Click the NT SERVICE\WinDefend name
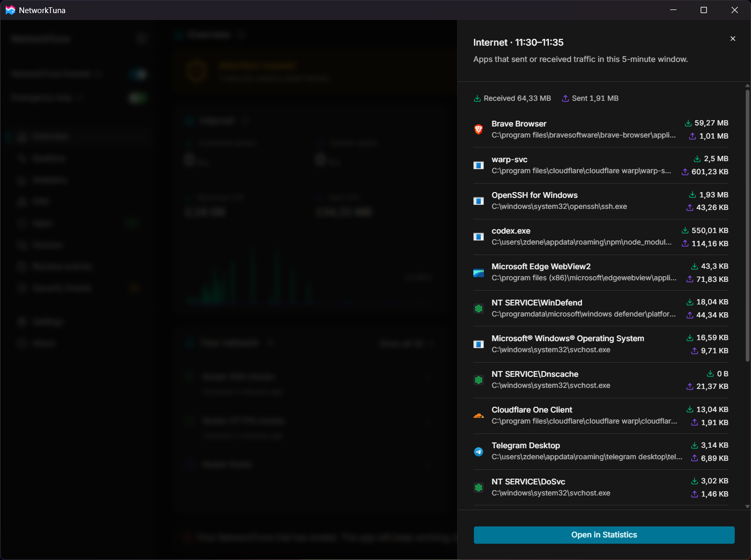The height and width of the screenshot is (560, 751). [x=537, y=303]
